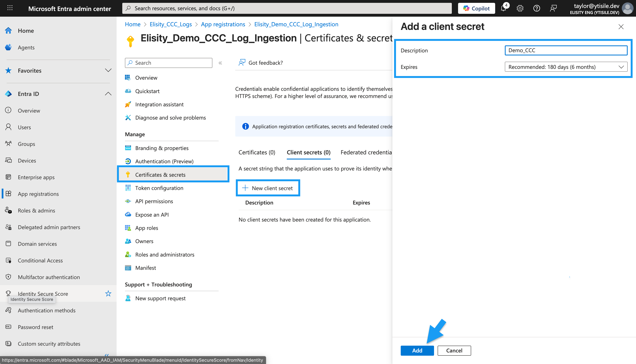This screenshot has height=364, width=636.
Task: Click the Integration assistant rocket icon
Action: point(128,104)
